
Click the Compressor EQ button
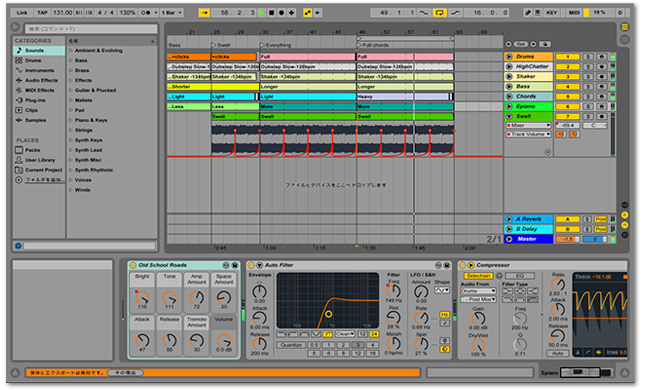tap(520, 276)
